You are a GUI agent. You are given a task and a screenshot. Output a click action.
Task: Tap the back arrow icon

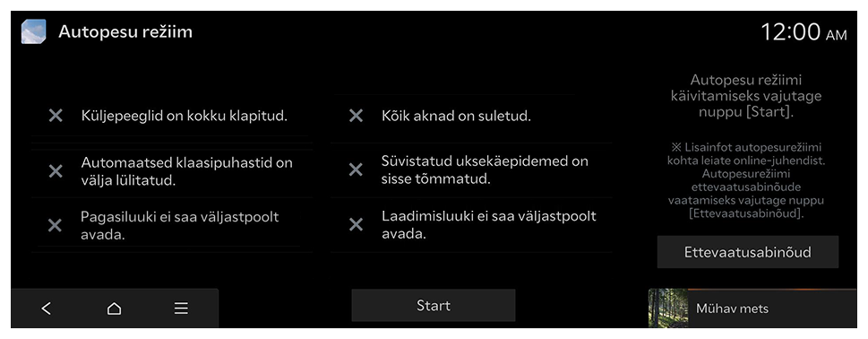click(x=47, y=309)
